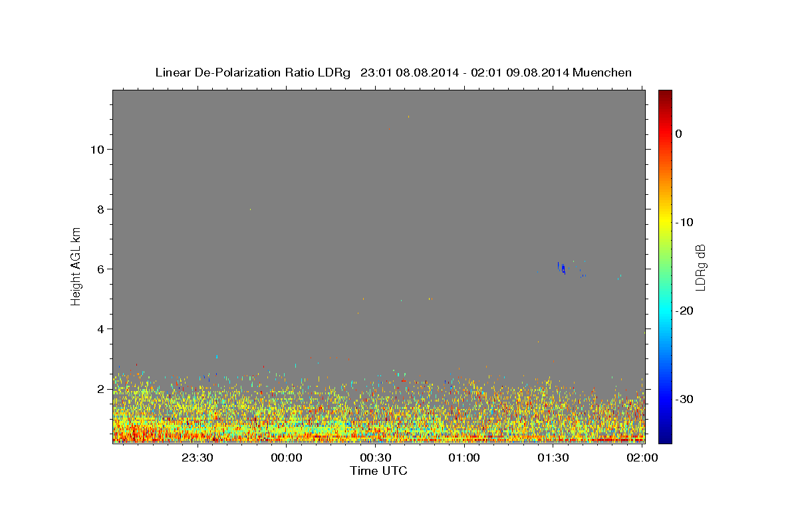Viewport: 798px width, 532px height.
Task: Click the 'Time UTC' axis label
Action: coord(378,471)
